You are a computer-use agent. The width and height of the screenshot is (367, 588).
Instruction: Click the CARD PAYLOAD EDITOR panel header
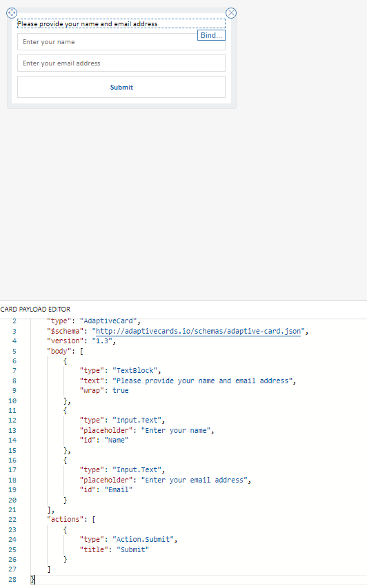(x=35, y=310)
